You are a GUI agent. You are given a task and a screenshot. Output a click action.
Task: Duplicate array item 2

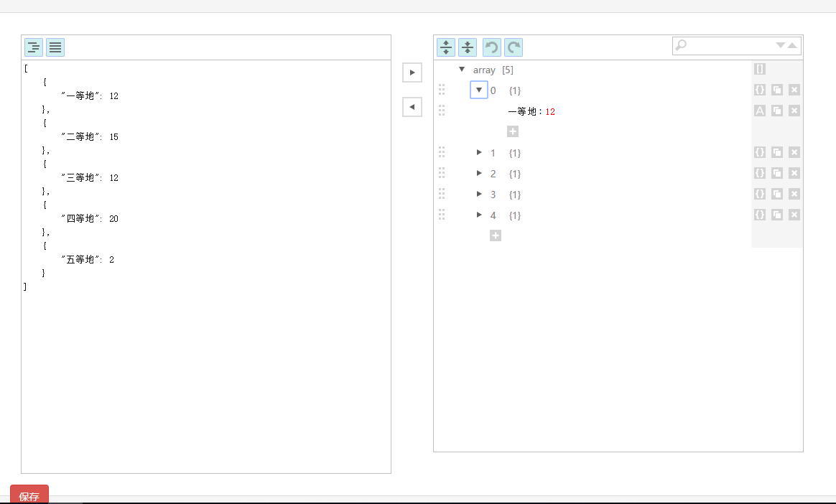[x=777, y=172]
